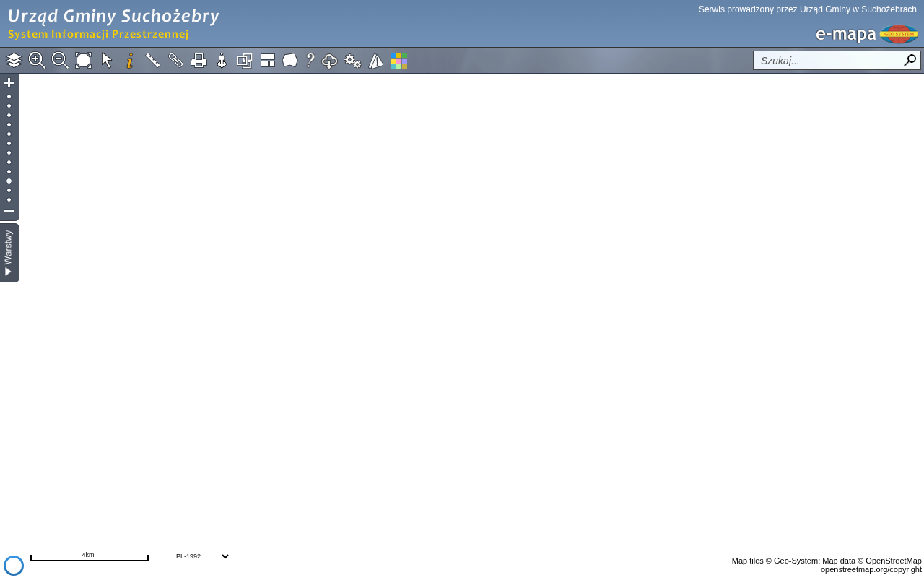
Task: Click the chain link icon
Action: 175,61
